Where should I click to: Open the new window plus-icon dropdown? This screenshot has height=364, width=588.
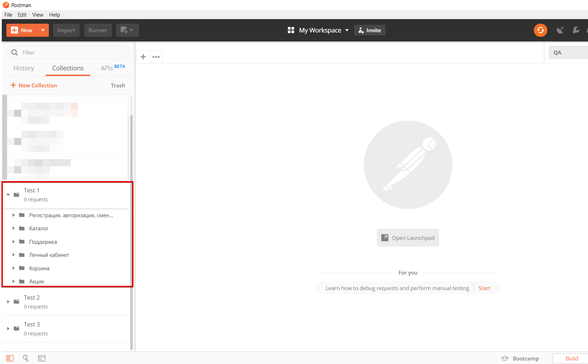(127, 30)
